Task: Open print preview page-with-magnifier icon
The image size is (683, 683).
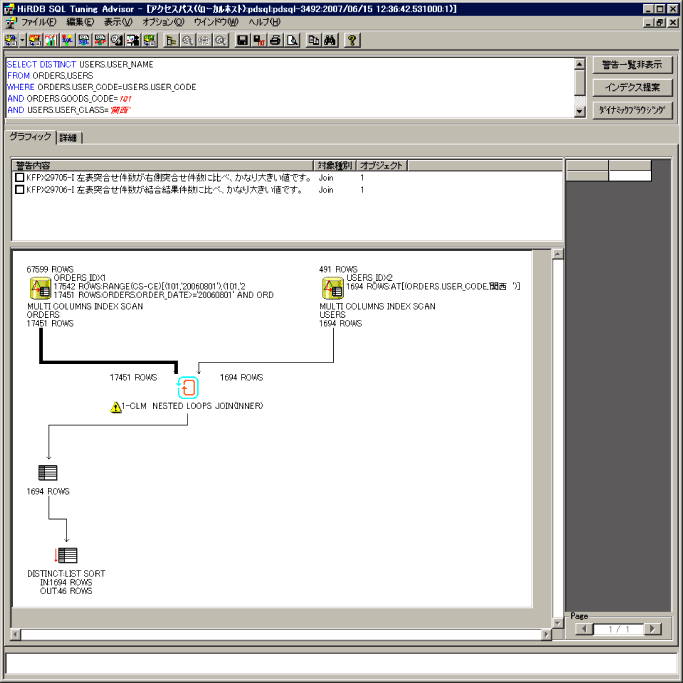Action: coord(292,41)
